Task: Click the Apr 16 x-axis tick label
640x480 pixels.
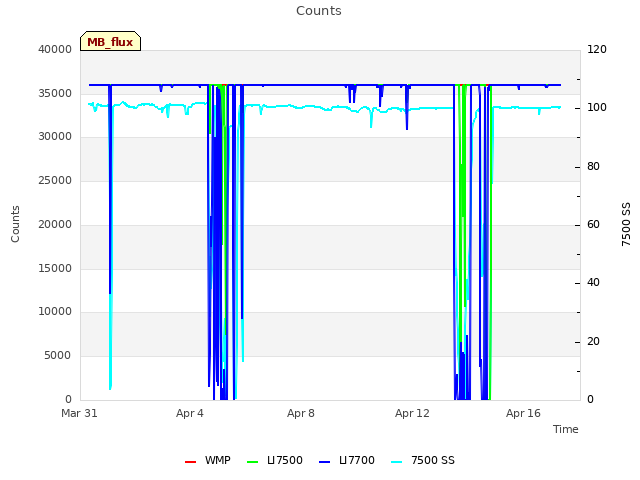Action: [523, 413]
